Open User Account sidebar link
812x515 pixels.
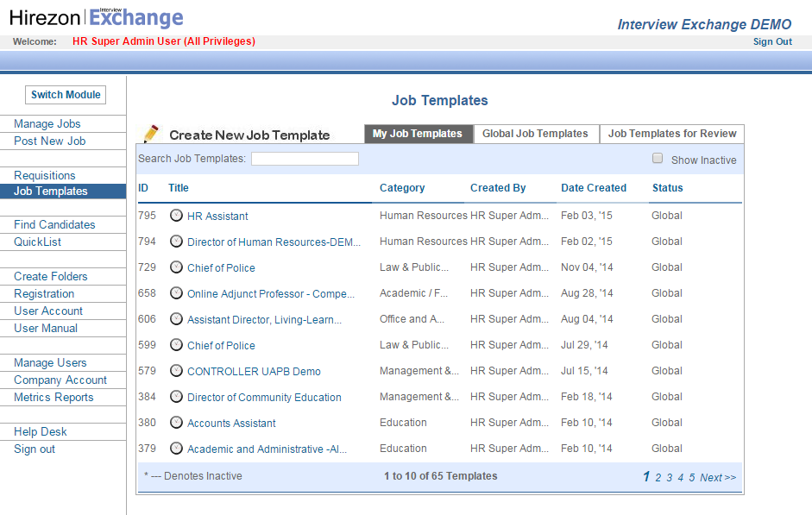coord(48,311)
